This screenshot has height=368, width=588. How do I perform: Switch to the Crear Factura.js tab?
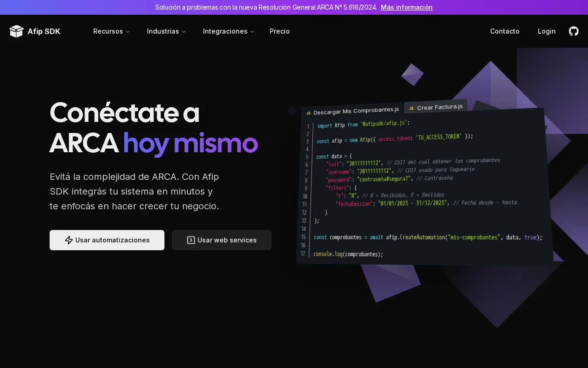tap(436, 107)
